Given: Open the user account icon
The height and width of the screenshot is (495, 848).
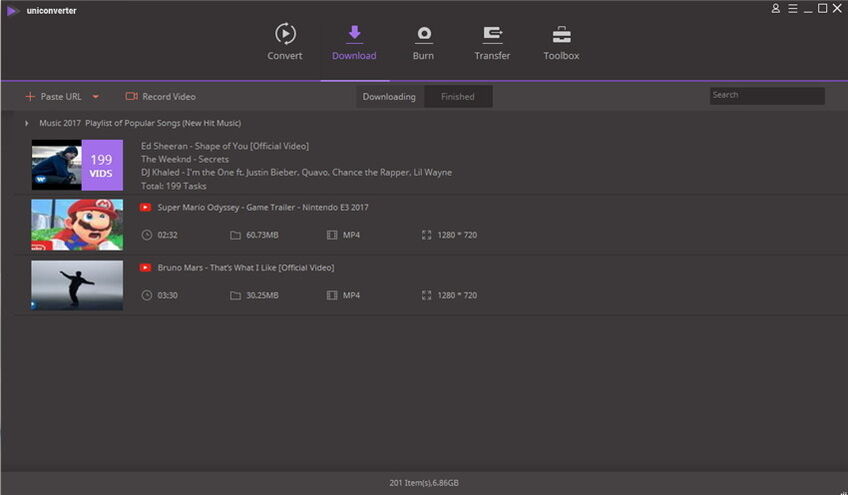Looking at the screenshot, I should pyautogui.click(x=776, y=9).
